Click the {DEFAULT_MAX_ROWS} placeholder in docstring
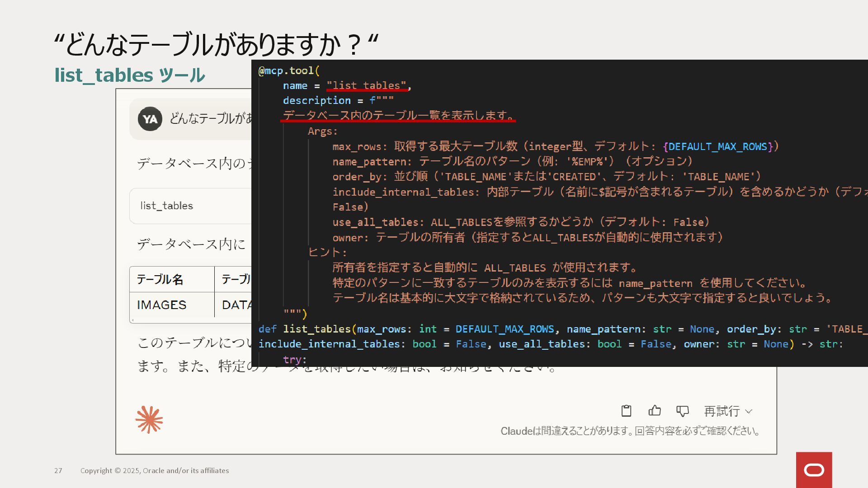 pyautogui.click(x=719, y=146)
